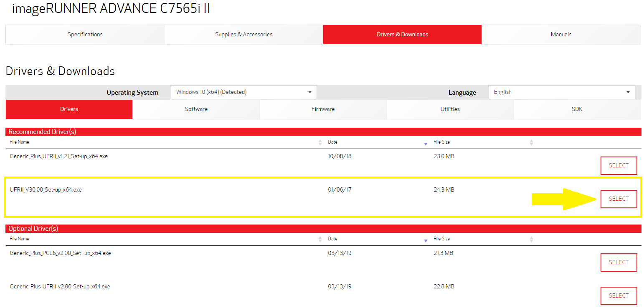Click file name UFRII_V30.00_Set-up_x64.exe
This screenshot has width=644, height=308.
pyautogui.click(x=46, y=189)
